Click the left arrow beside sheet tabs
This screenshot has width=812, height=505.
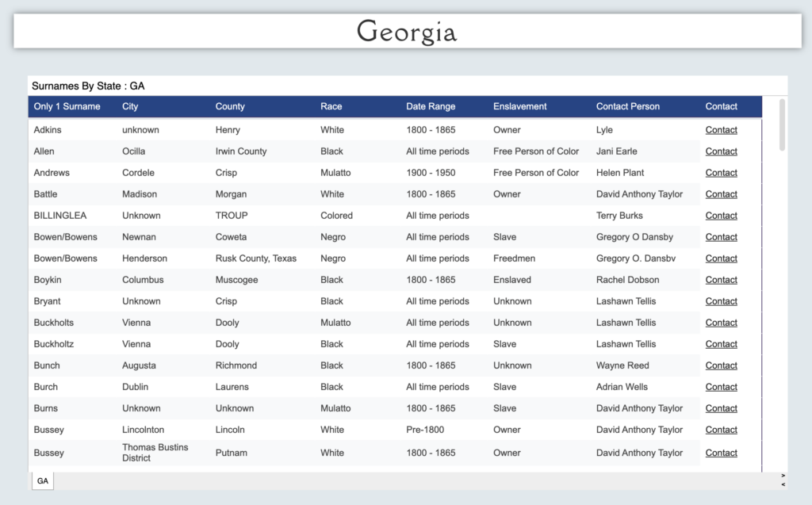point(783,484)
